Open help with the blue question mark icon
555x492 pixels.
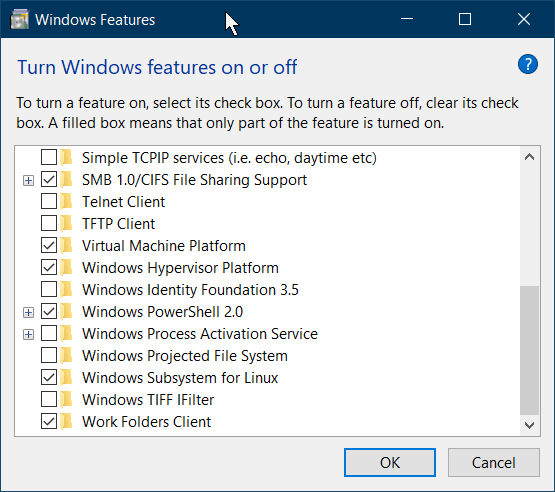click(528, 64)
